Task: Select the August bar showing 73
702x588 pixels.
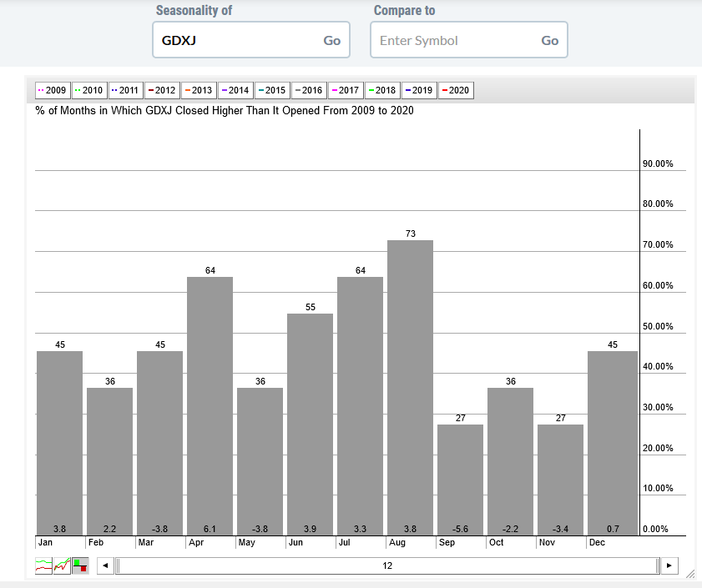Action: 410,388
